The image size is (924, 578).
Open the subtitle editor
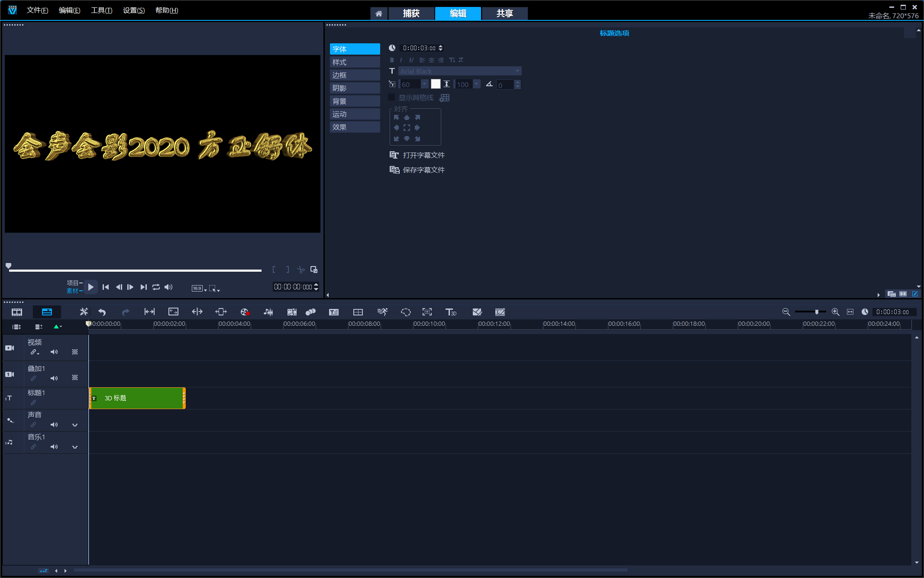(x=334, y=312)
